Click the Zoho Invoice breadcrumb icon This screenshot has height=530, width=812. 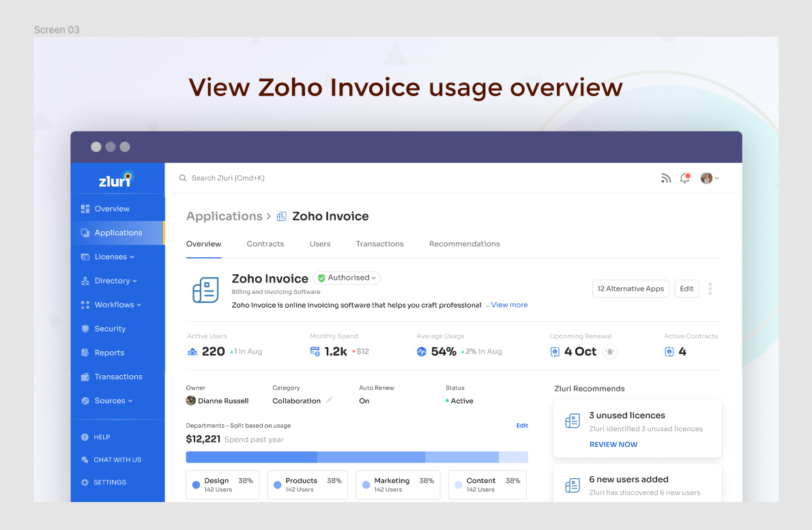281,216
